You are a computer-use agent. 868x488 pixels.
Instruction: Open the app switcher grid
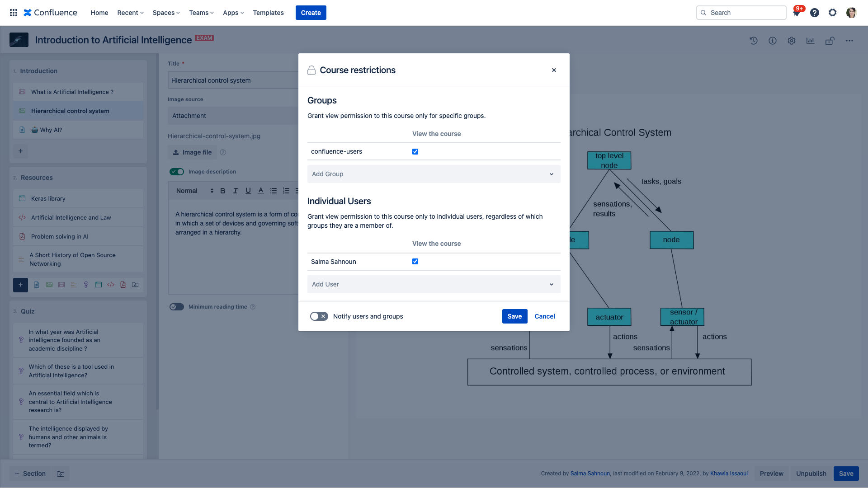click(14, 13)
